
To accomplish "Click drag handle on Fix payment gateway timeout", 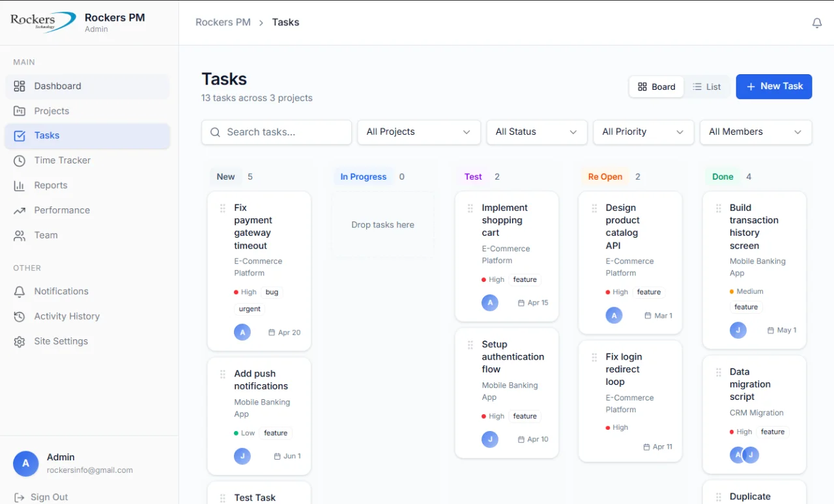I will tap(223, 208).
